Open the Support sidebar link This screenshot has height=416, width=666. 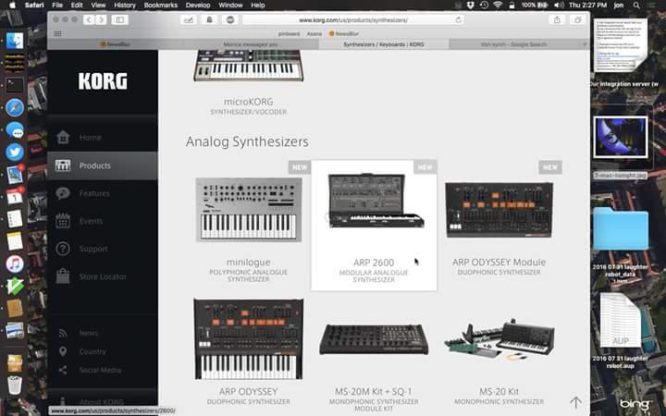93,249
